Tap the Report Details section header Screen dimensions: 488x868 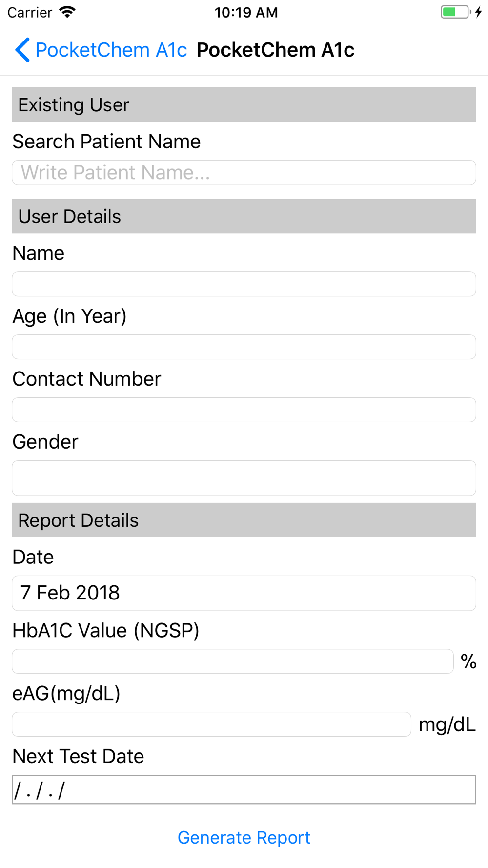(x=244, y=520)
